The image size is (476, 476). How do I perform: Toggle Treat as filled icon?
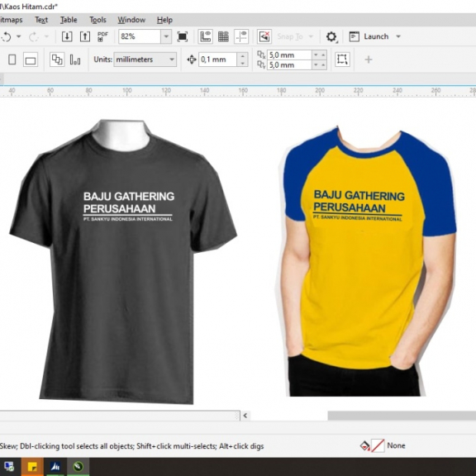pyautogui.click(x=342, y=59)
